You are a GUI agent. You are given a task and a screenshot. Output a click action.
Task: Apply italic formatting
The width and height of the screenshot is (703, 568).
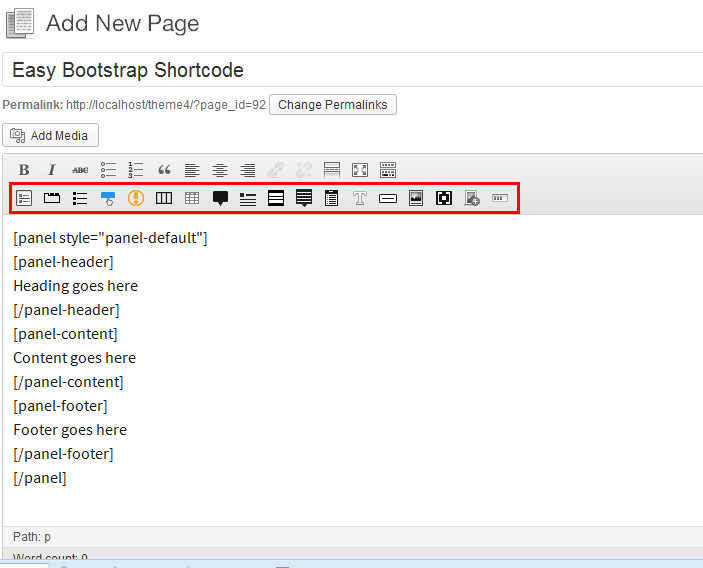(x=52, y=170)
